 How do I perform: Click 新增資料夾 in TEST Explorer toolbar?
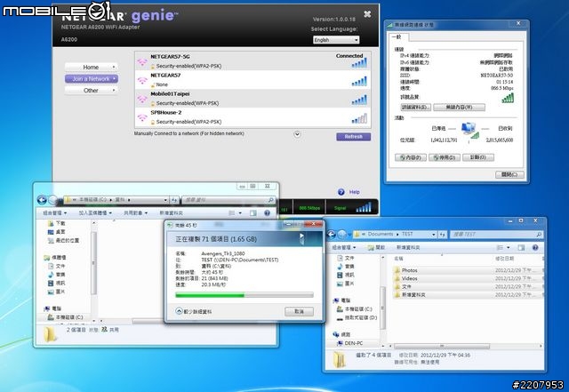click(408, 247)
